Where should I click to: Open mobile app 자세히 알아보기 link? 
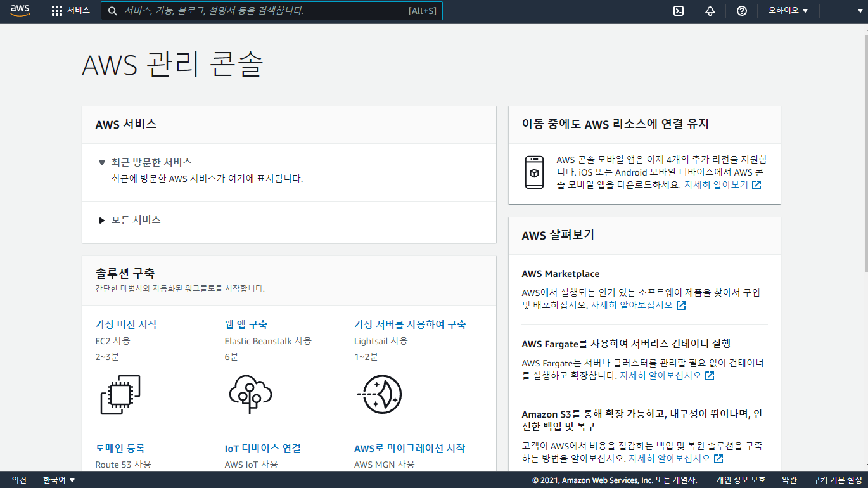722,185
